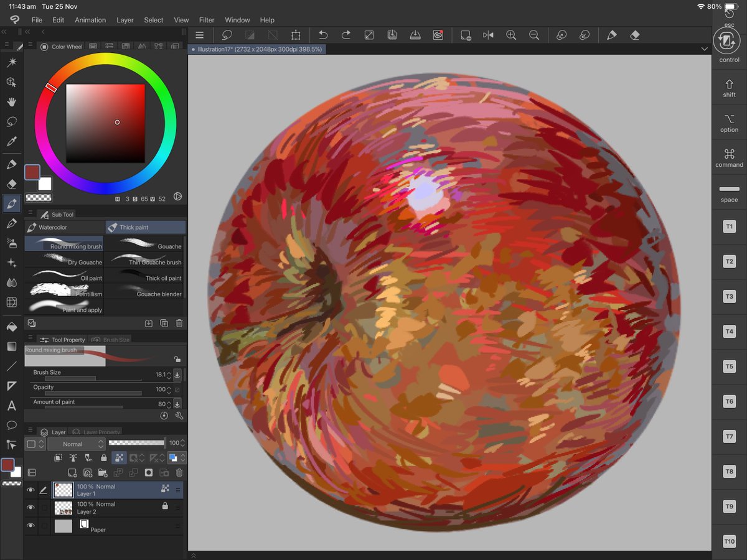The width and height of the screenshot is (747, 560).
Task: Open the command bar hamburger menu
Action: 200,35
